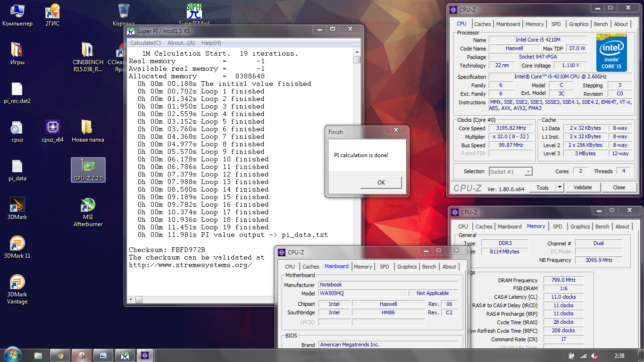The height and width of the screenshot is (362, 644).
Task: Switch to SPD tab in Memory CPU-Z window
Action: [558, 227]
